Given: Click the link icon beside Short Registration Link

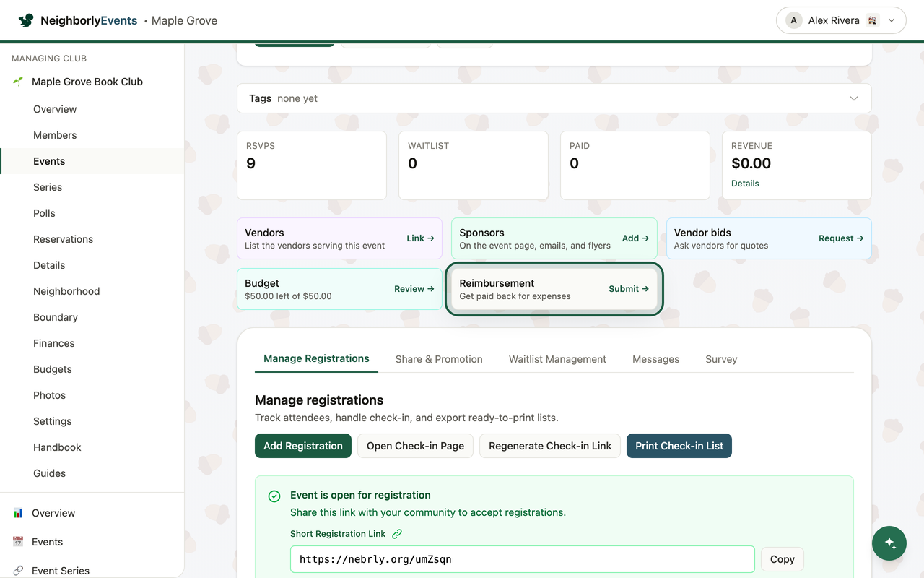Looking at the screenshot, I should coord(397,534).
